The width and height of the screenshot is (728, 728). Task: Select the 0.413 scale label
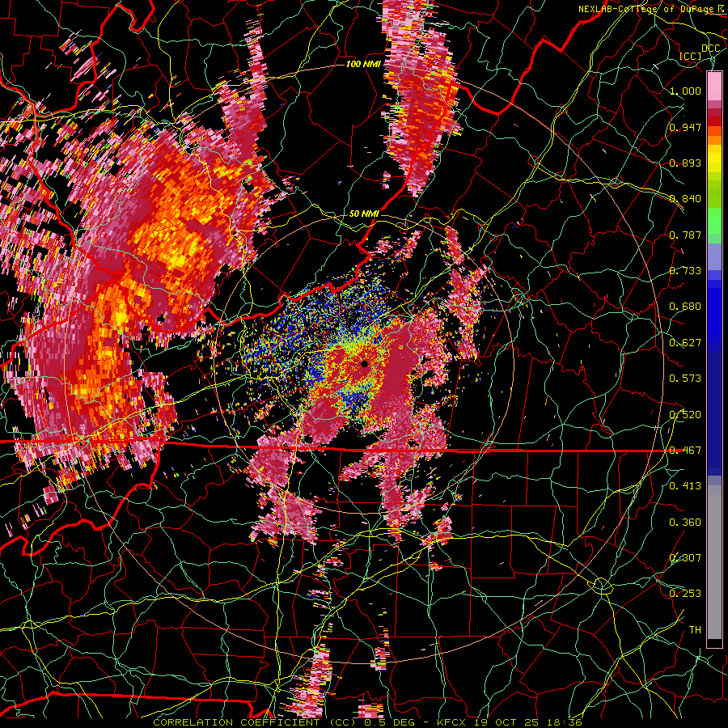point(685,486)
